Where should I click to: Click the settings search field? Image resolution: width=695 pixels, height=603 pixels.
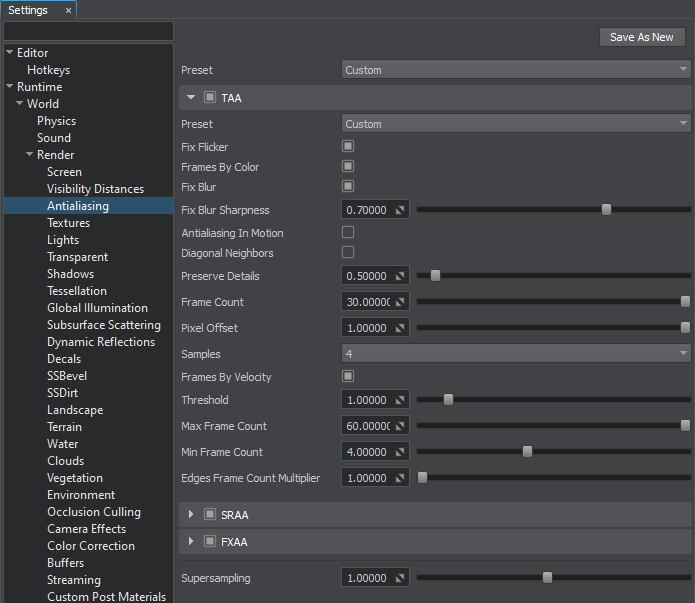pyautogui.click(x=88, y=31)
